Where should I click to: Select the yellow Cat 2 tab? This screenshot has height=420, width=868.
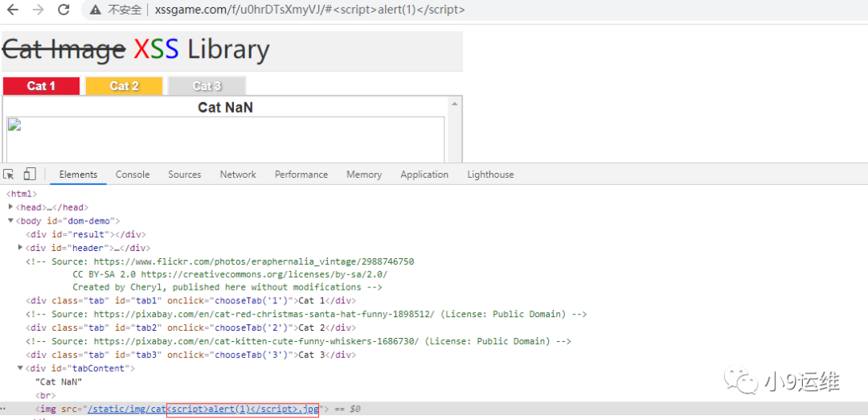pos(124,86)
